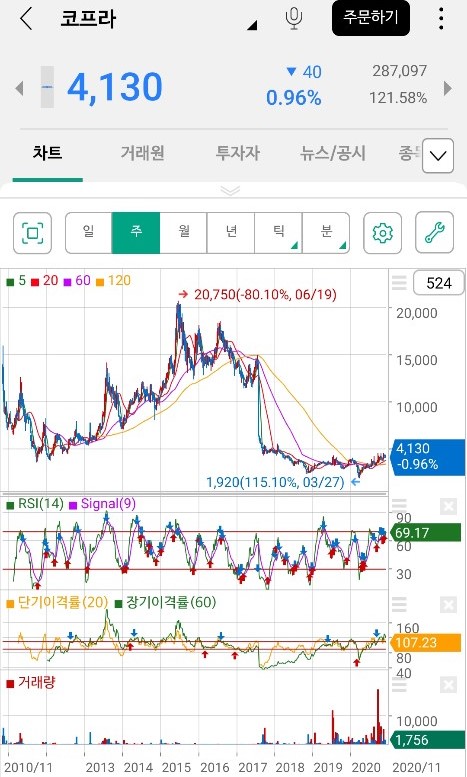Close the RSI indicator panel
The image size is (467, 777).
pyautogui.click(x=448, y=506)
